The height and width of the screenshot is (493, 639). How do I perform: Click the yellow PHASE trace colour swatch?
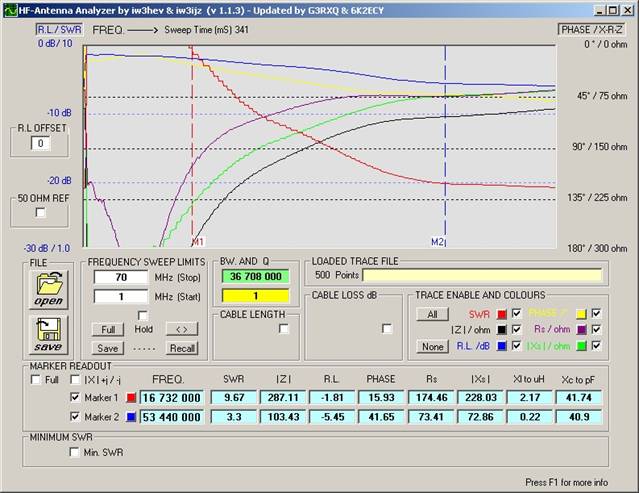pos(581,313)
